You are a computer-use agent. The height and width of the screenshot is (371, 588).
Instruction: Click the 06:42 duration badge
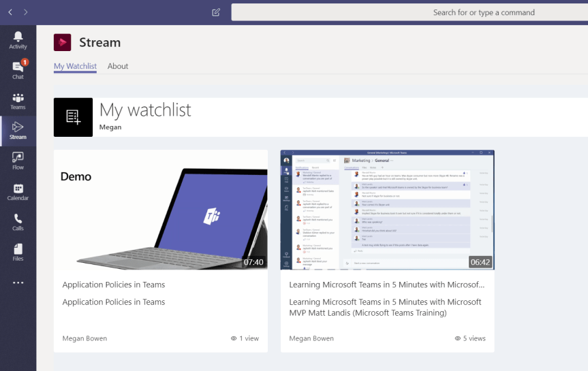click(x=480, y=262)
